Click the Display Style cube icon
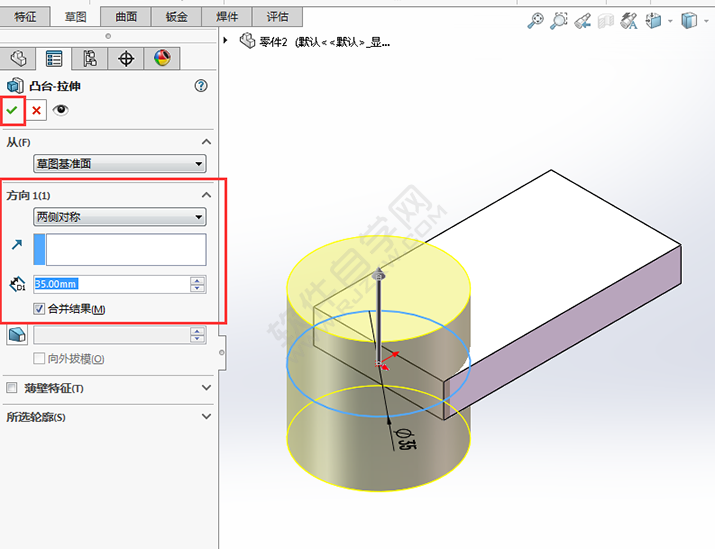Viewport: 715px width, 549px height. point(689,21)
